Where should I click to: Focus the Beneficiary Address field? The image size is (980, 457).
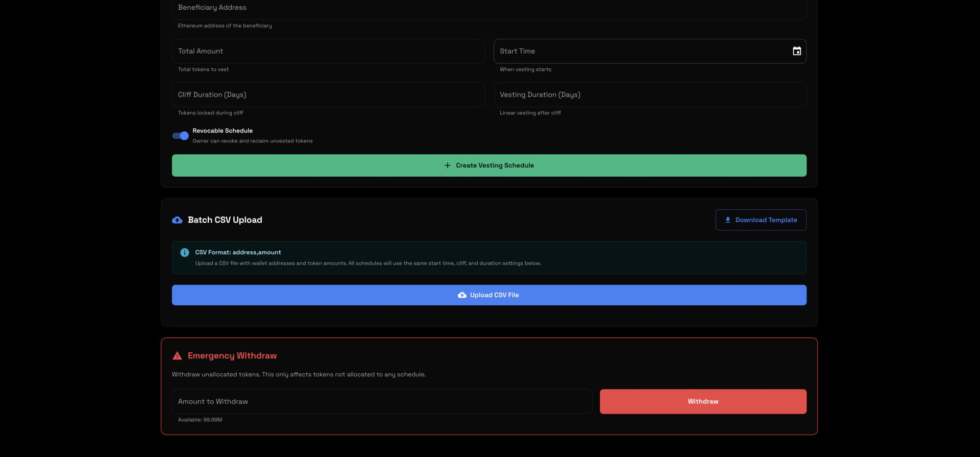pyautogui.click(x=488, y=8)
